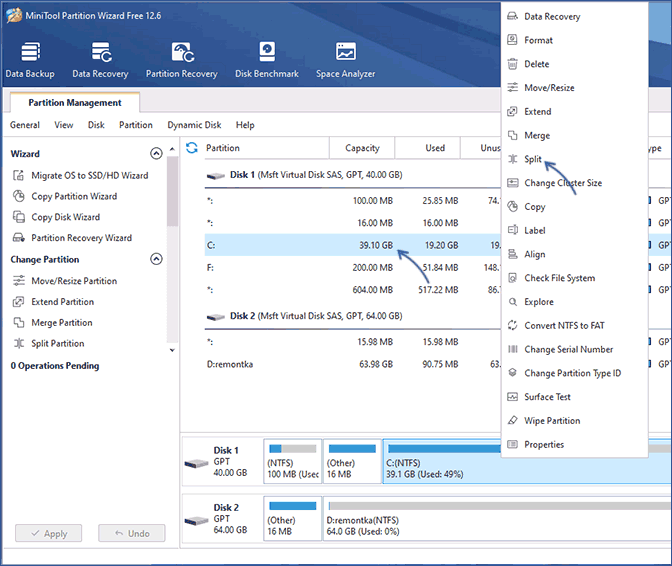The width and height of the screenshot is (672, 566).
Task: Sort by the Used column header
Action: [x=428, y=148]
